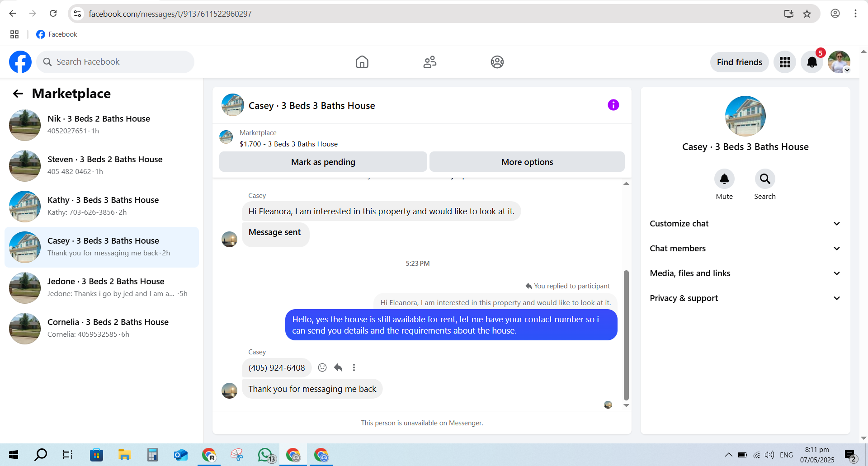Open Outlook from the taskbar
The width and height of the screenshot is (868, 466).
pos(181,455)
